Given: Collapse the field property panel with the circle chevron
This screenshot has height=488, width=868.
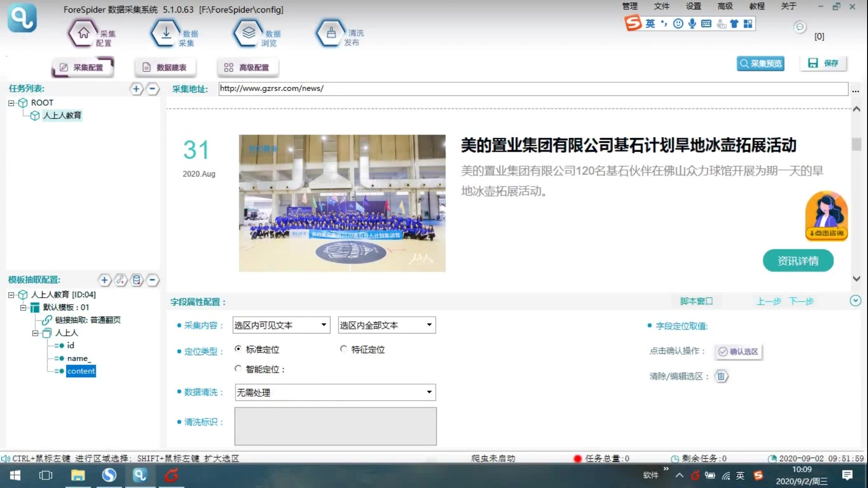Looking at the screenshot, I should pos(855,301).
